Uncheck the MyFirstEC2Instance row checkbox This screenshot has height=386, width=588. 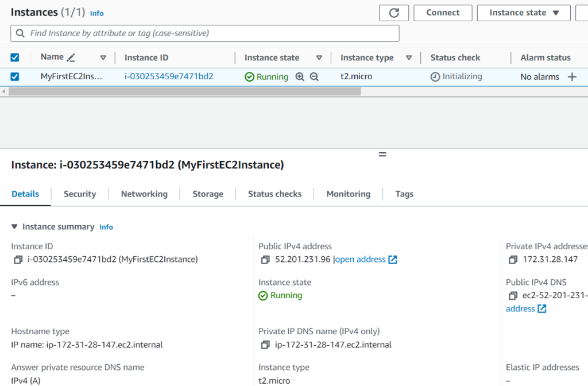(x=14, y=76)
